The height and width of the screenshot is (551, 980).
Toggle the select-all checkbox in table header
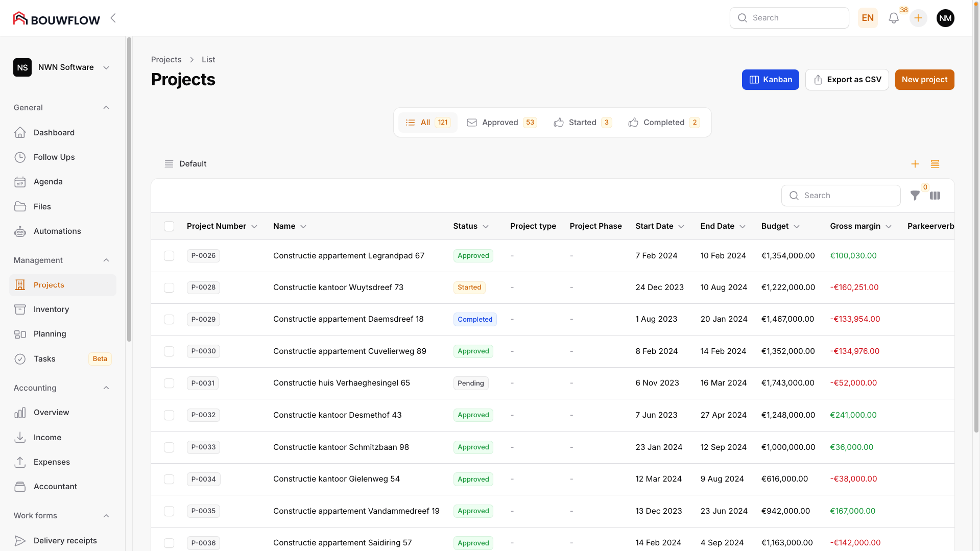click(x=169, y=226)
